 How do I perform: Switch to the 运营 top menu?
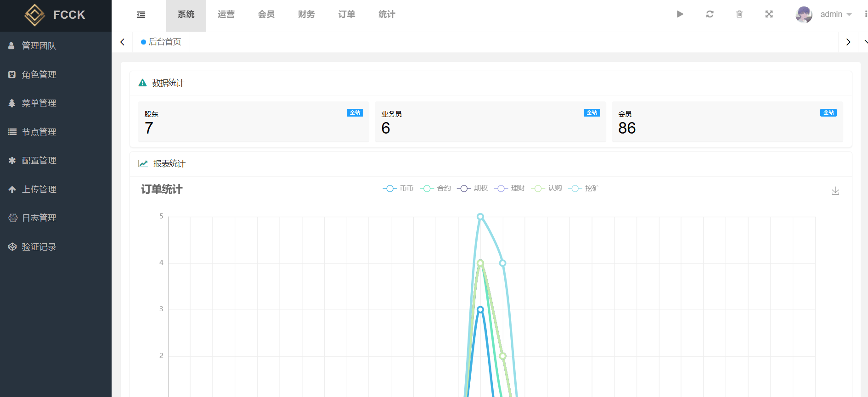[226, 15]
